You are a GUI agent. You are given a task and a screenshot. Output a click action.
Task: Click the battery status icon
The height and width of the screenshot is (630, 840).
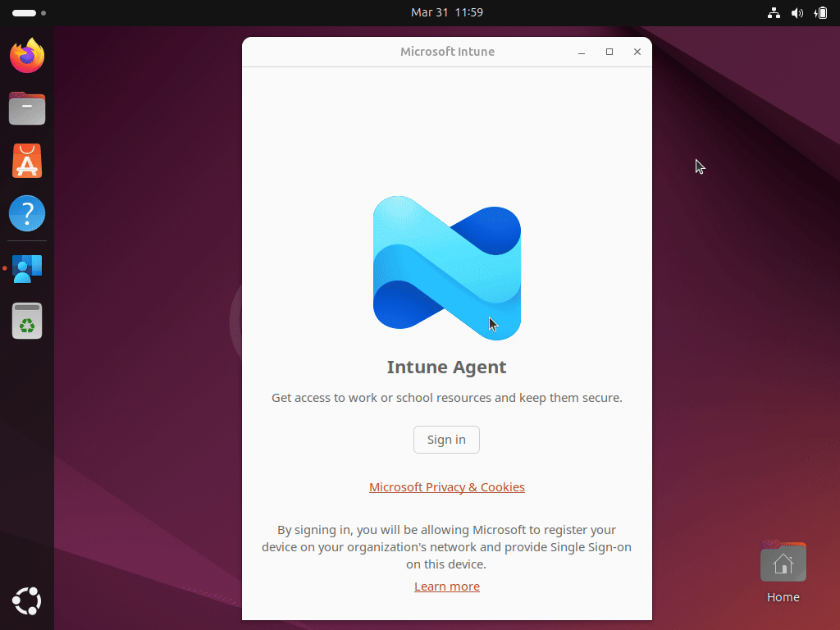click(x=820, y=12)
